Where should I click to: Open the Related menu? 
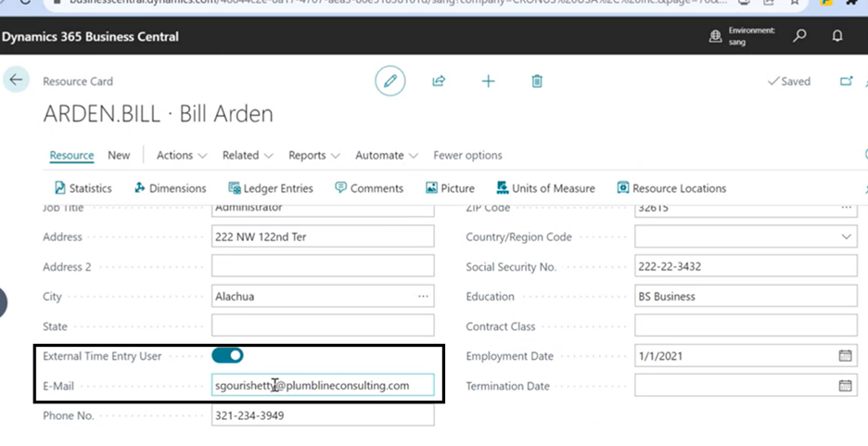click(248, 155)
